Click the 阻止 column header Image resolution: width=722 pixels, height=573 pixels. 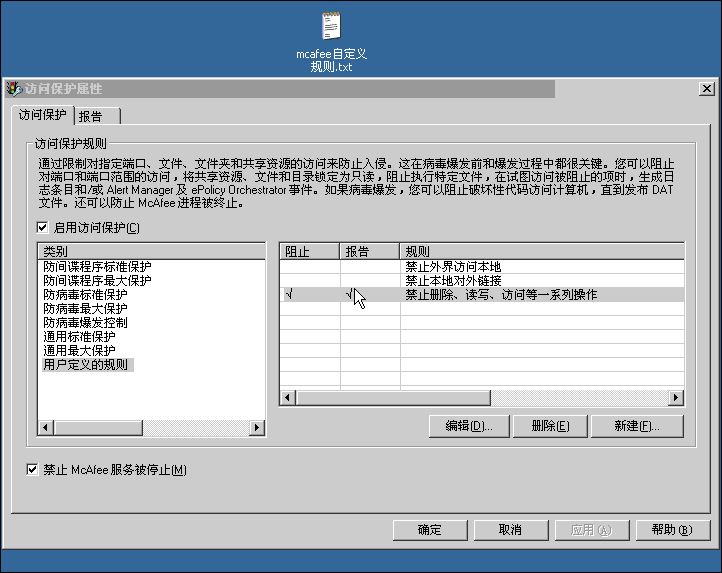(x=309, y=251)
